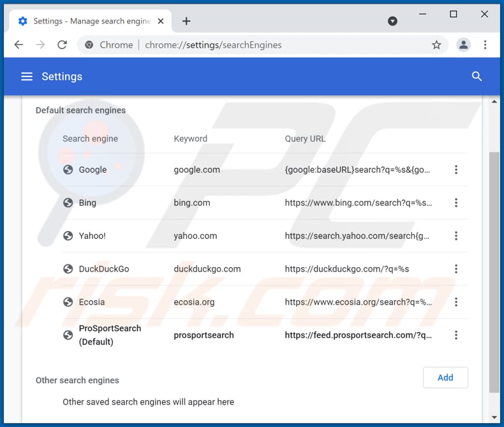Click the 'ecosia.org' keyword
The height and width of the screenshot is (427, 504).
point(194,302)
